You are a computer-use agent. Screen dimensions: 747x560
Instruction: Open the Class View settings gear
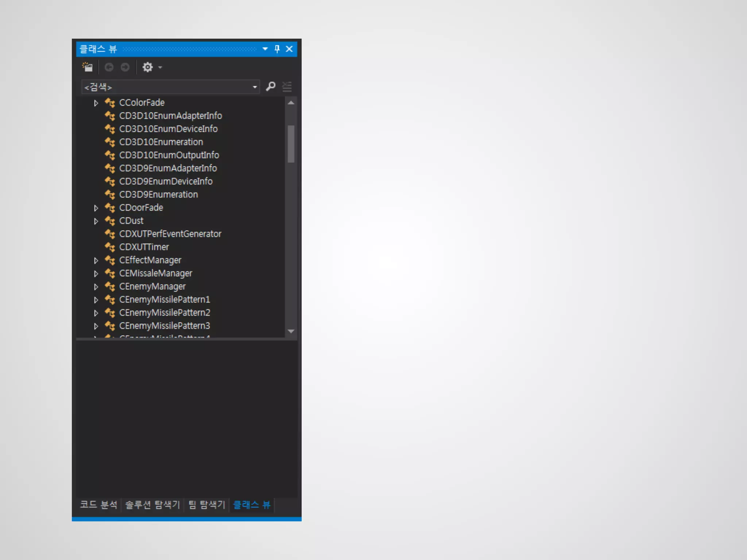click(147, 67)
